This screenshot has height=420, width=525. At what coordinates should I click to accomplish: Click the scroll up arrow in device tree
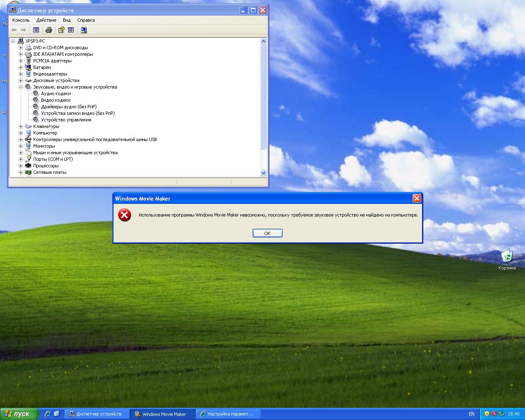click(x=264, y=41)
